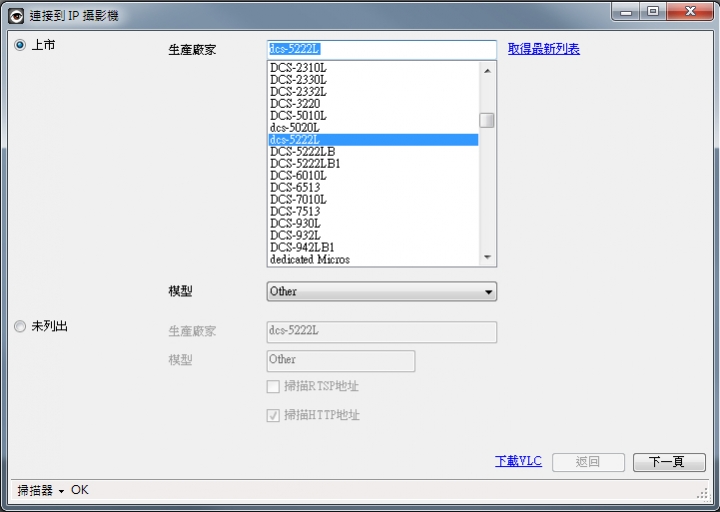Toggle the 掃描HTTP地址 checkbox
Image resolution: width=720 pixels, height=512 pixels.
(273, 416)
